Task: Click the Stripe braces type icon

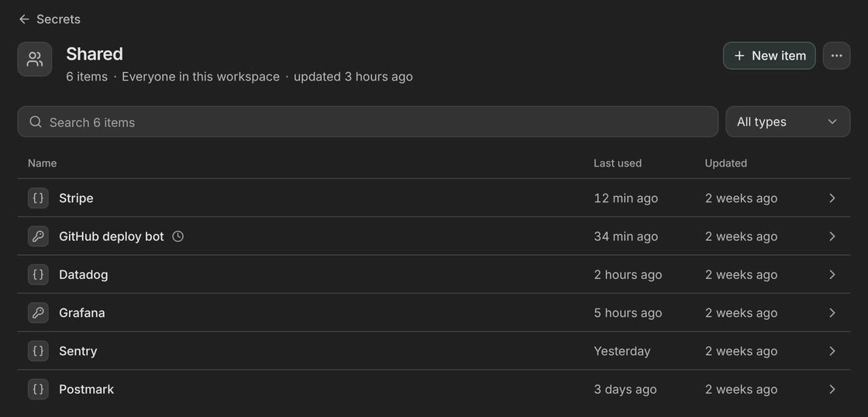Action: (x=38, y=198)
